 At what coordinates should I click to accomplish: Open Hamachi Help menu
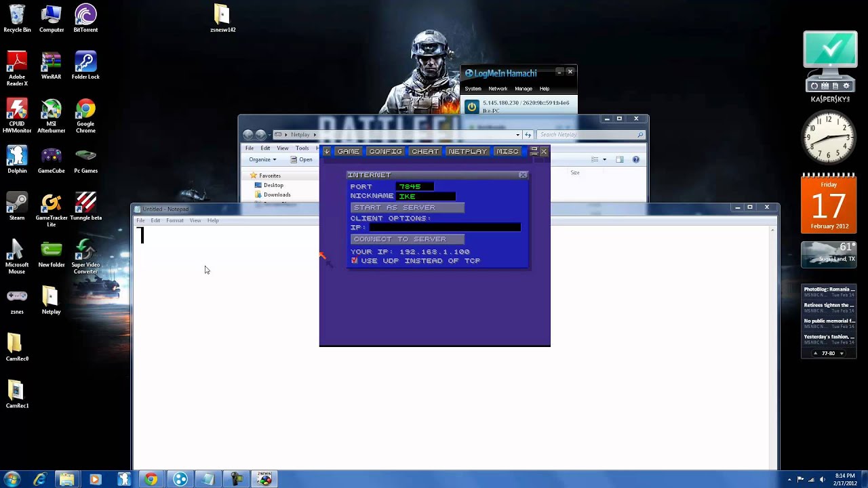coord(545,89)
